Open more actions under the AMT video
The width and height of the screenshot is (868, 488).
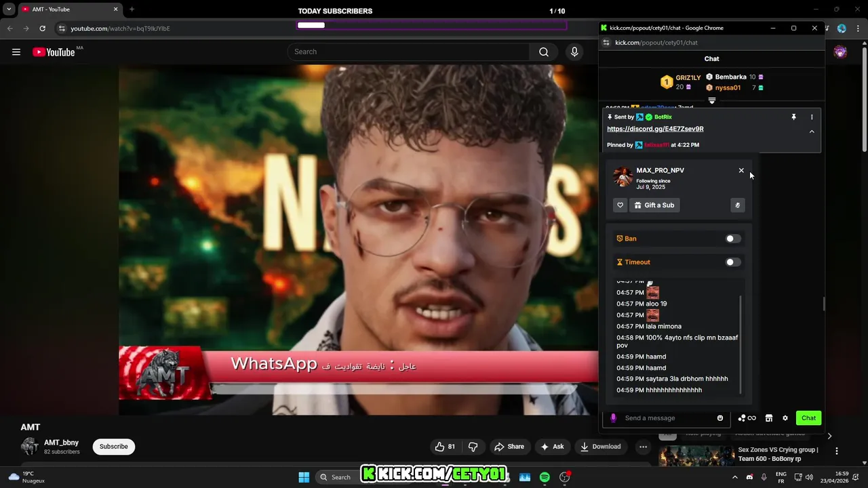[x=643, y=447]
